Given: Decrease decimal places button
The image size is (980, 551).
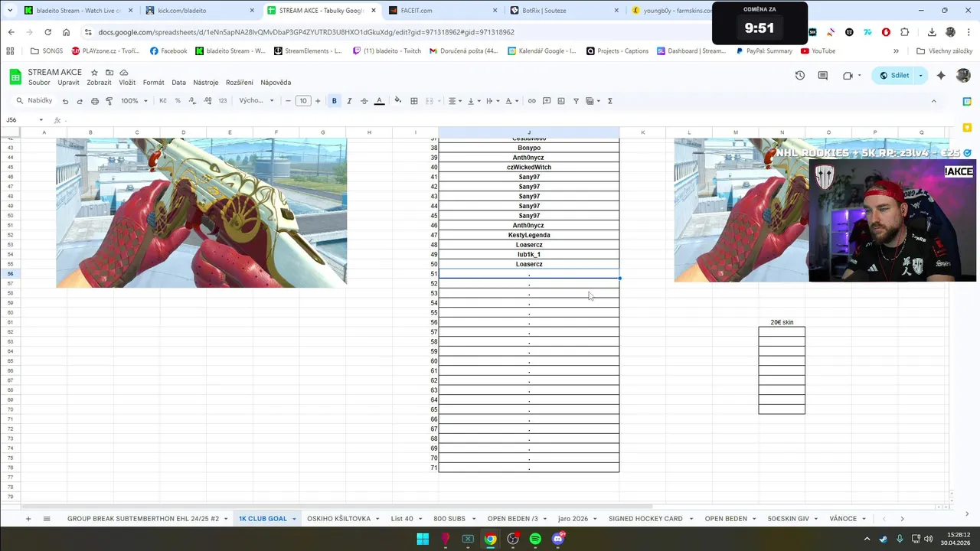Looking at the screenshot, I should (x=192, y=101).
